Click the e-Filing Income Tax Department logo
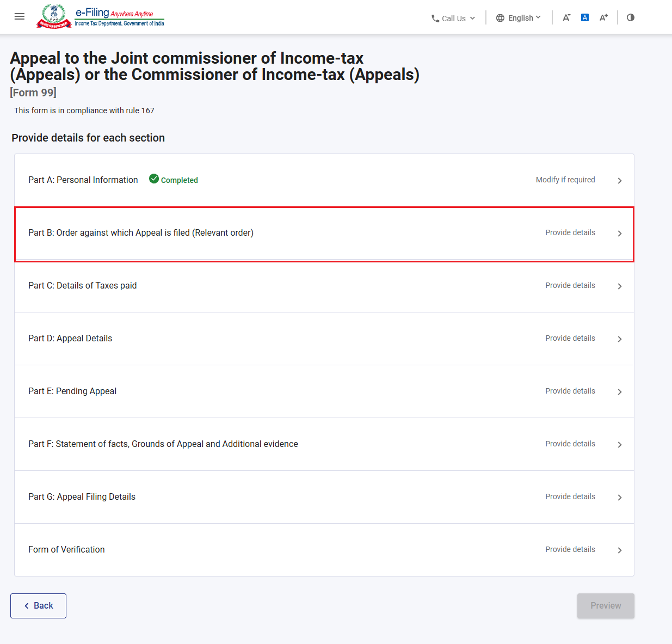The height and width of the screenshot is (644, 672). pyautogui.click(x=101, y=16)
